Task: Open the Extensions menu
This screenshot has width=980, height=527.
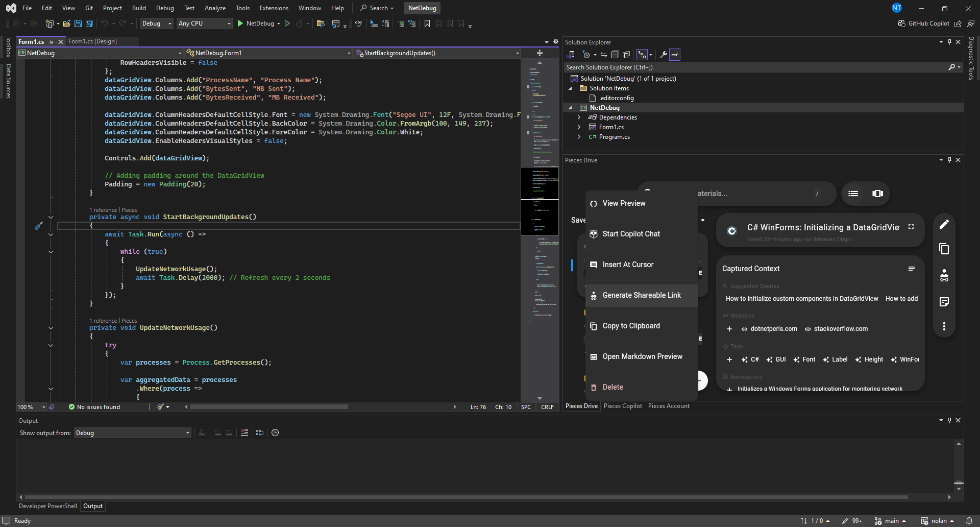Action: click(274, 8)
